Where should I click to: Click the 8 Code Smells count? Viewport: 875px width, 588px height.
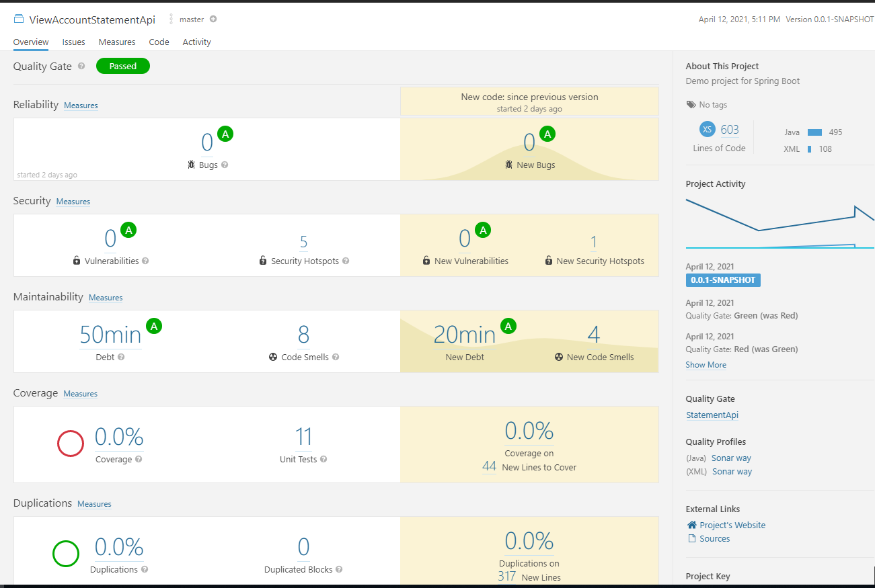click(303, 335)
